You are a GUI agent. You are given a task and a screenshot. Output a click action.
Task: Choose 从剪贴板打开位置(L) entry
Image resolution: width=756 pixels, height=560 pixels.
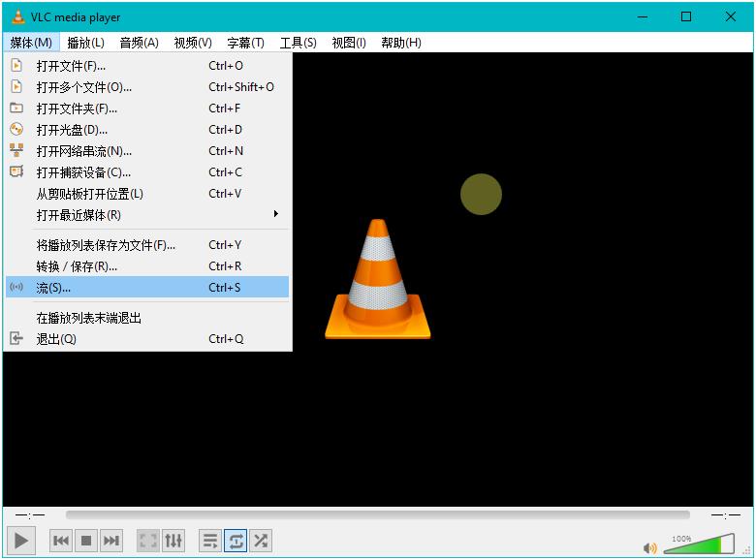(147, 194)
